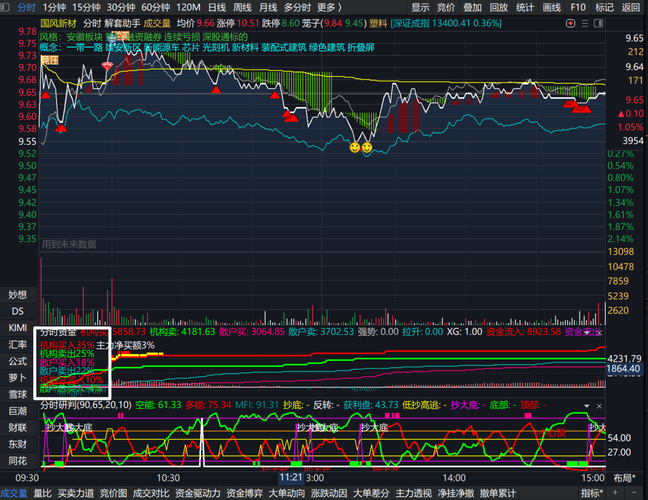This screenshot has height=500, width=648.
Task: Select the 资金驱动力 indicator tab
Action: 198,493
